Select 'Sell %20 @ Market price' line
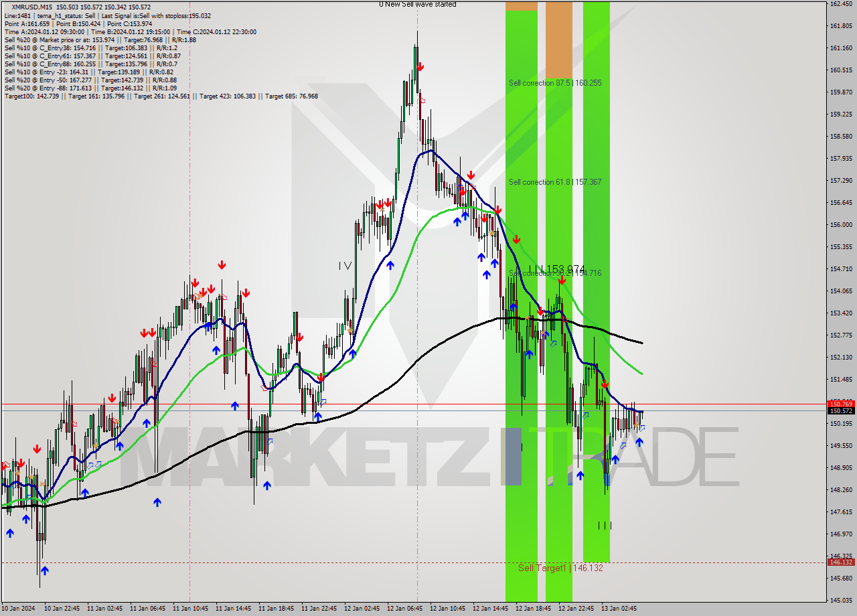 coord(100,40)
